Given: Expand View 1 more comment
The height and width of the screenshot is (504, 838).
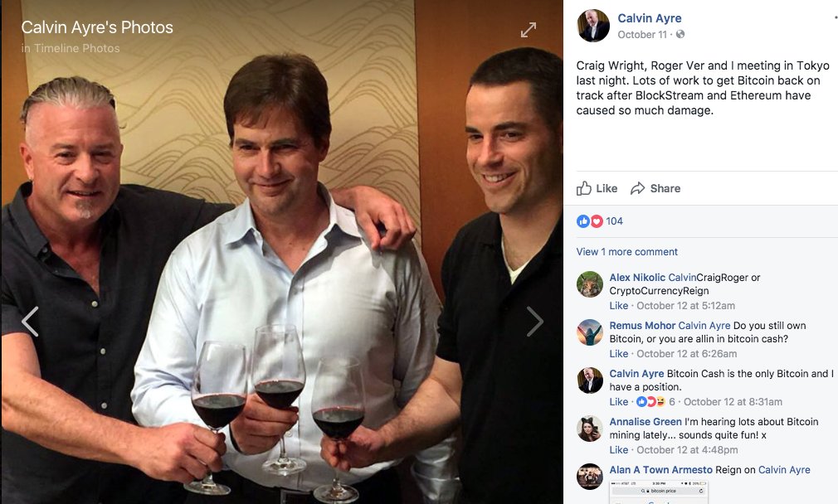Looking at the screenshot, I should coord(627,252).
